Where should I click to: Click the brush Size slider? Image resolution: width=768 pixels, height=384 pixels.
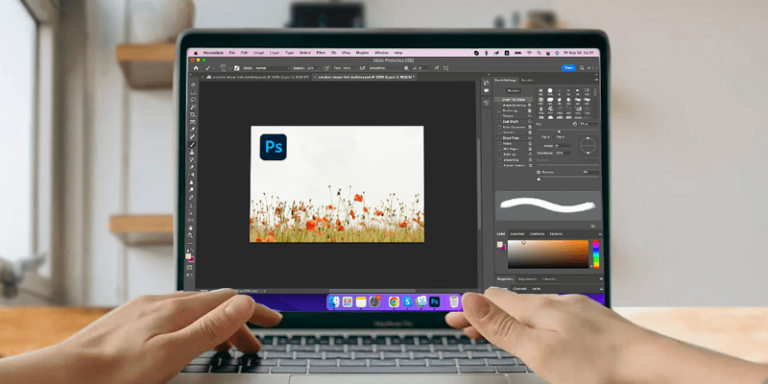pyautogui.click(x=567, y=131)
